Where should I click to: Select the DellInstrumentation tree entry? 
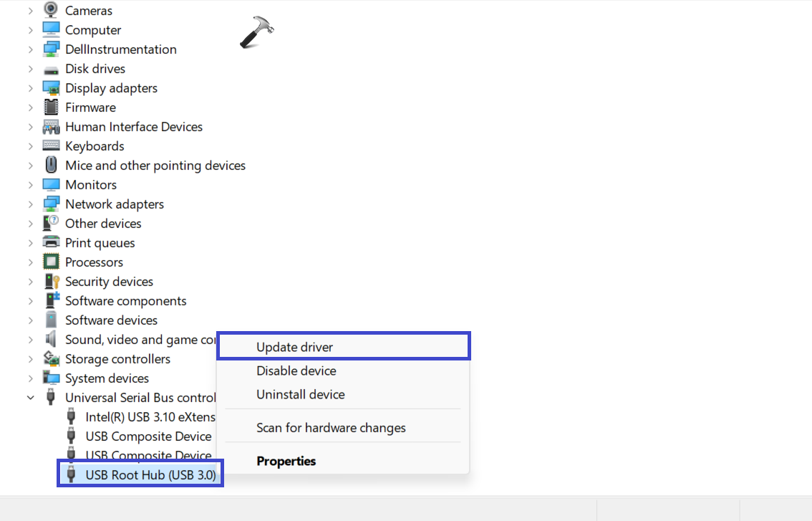click(120, 49)
